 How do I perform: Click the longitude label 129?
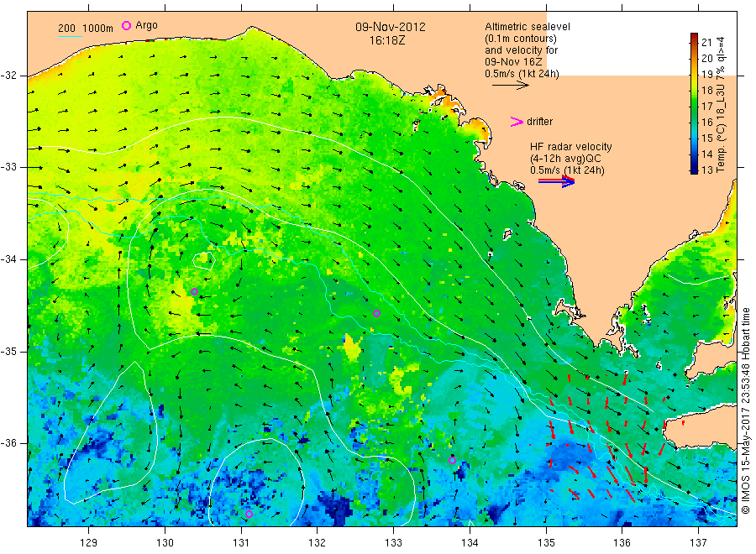tap(89, 543)
